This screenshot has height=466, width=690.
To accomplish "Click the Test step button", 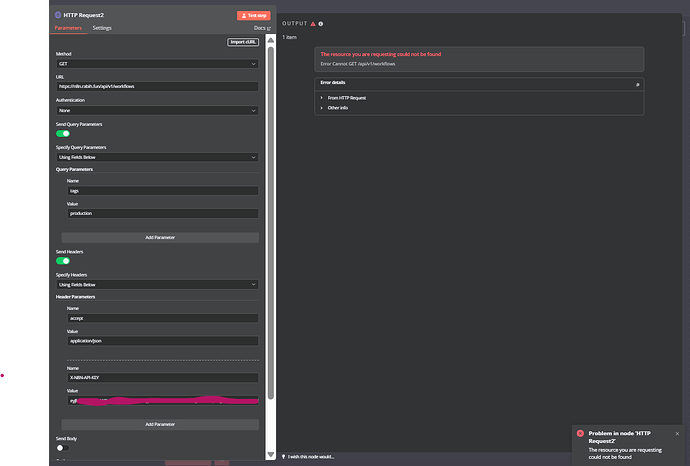I will click(x=253, y=15).
